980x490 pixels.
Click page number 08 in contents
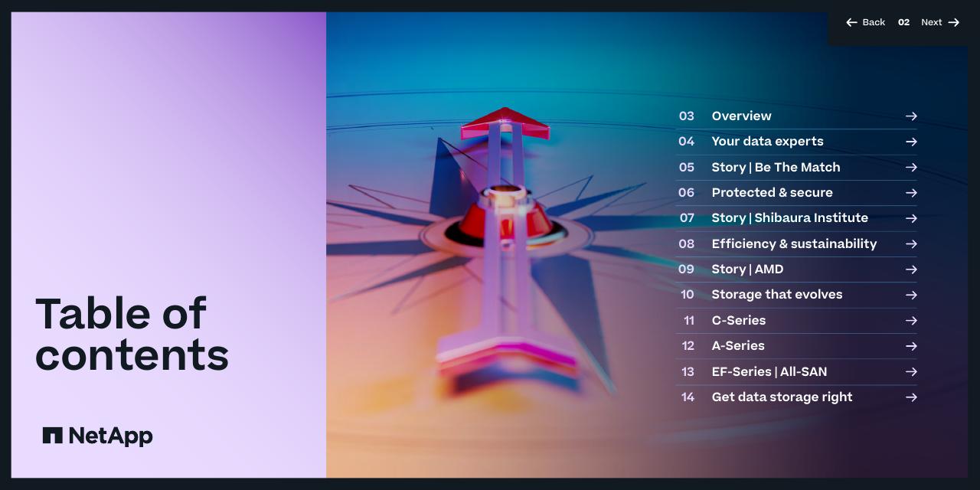tap(686, 243)
